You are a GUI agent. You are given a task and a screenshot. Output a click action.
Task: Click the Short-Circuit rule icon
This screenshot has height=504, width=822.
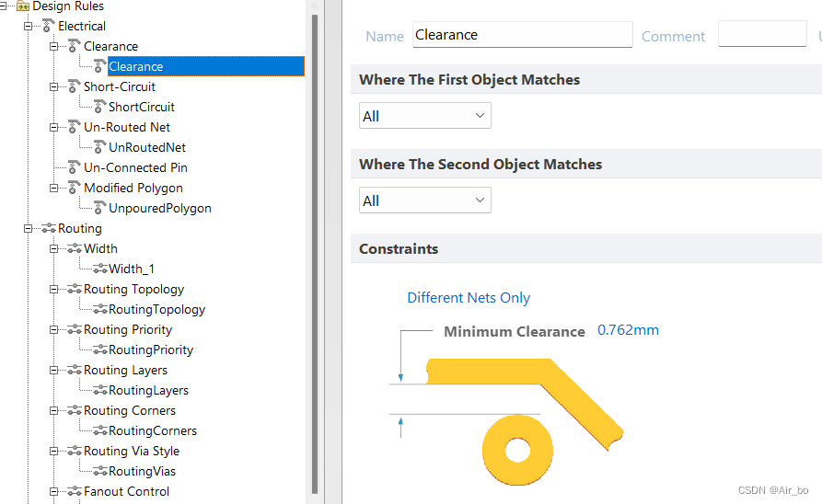tap(75, 86)
